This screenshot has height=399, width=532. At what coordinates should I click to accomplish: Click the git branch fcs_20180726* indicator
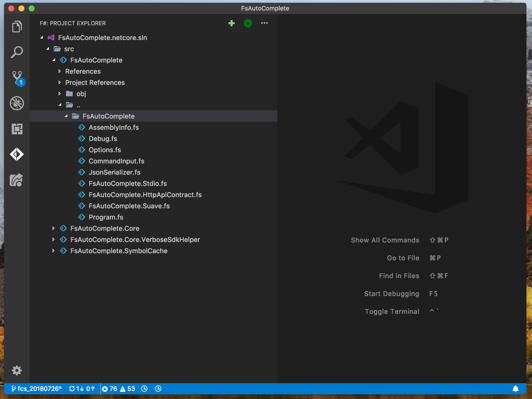(x=36, y=389)
